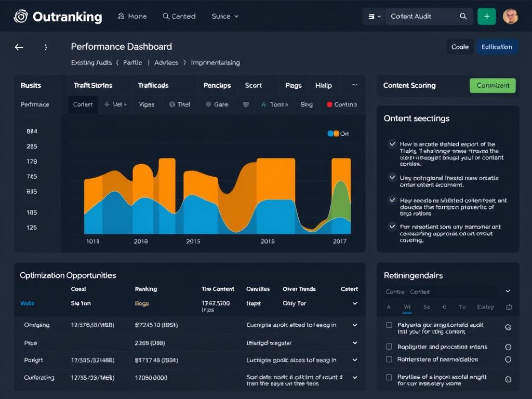
Task: Click the share icon in the Recommendations panel
Action: point(509,307)
